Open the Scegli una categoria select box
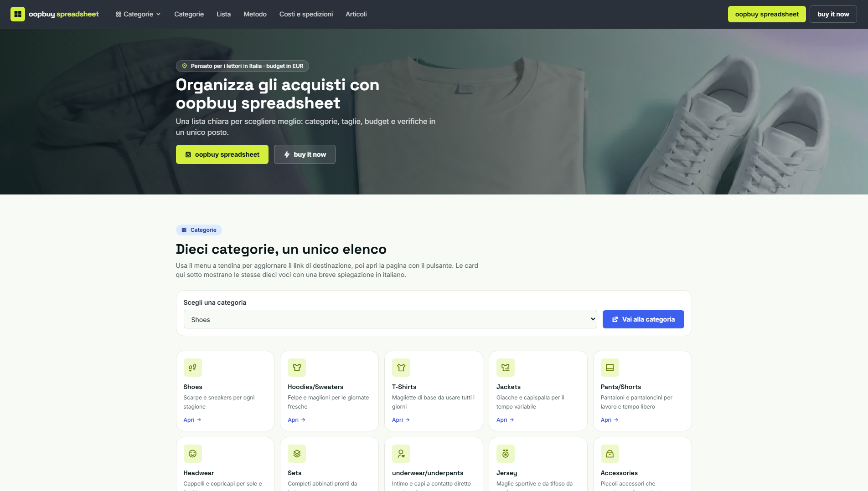868x491 pixels. pyautogui.click(x=390, y=319)
